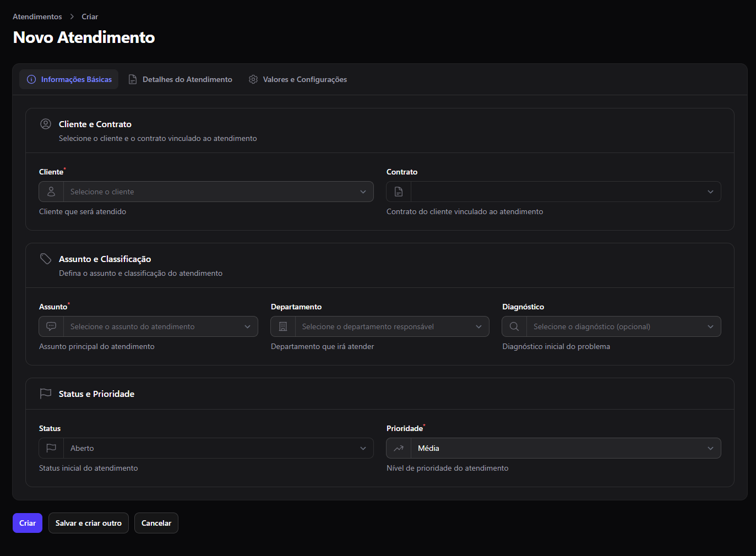Click the Status field label
The height and width of the screenshot is (556, 756).
pyautogui.click(x=50, y=428)
